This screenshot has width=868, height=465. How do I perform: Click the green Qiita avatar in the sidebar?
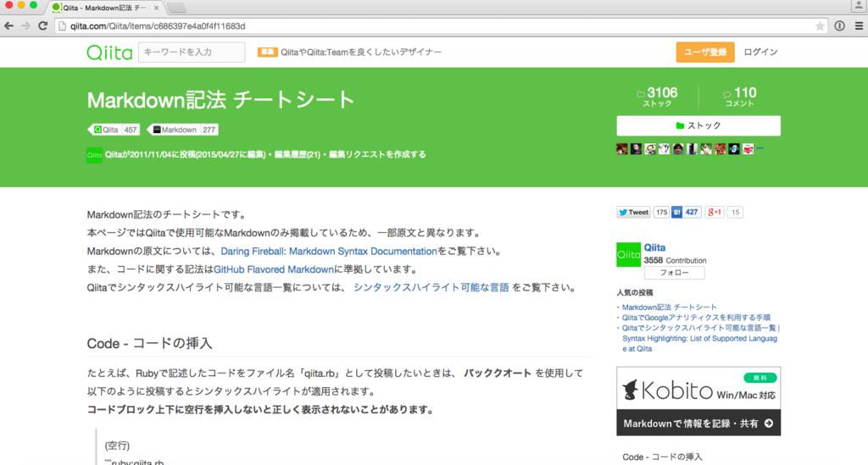628,255
